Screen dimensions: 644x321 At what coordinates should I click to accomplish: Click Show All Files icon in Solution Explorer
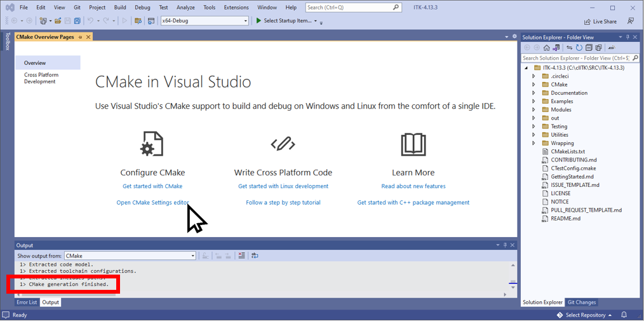(x=598, y=48)
